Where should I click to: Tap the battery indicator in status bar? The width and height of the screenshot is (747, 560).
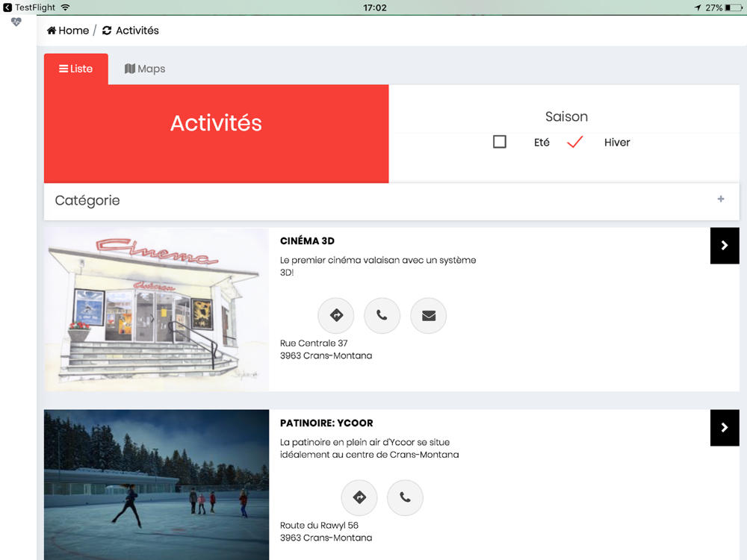[x=734, y=7]
